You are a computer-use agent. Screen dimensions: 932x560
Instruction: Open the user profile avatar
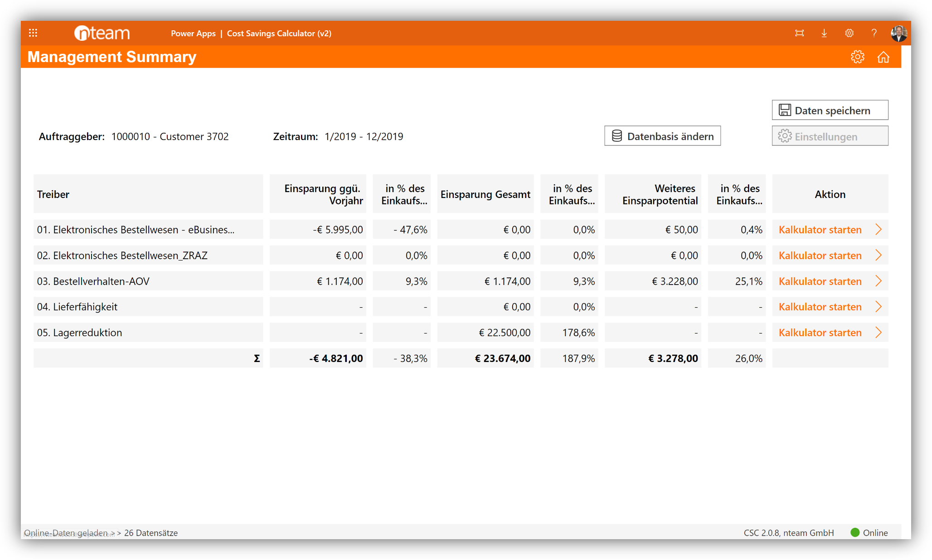[898, 33]
